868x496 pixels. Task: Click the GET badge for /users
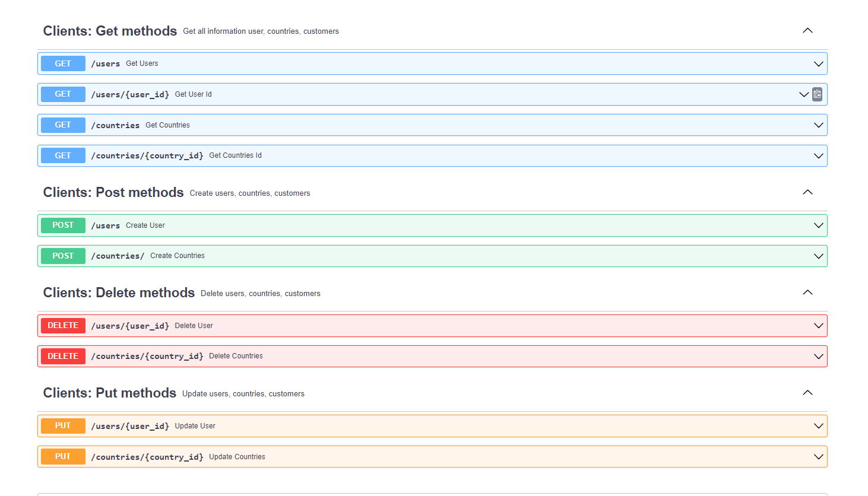(63, 63)
